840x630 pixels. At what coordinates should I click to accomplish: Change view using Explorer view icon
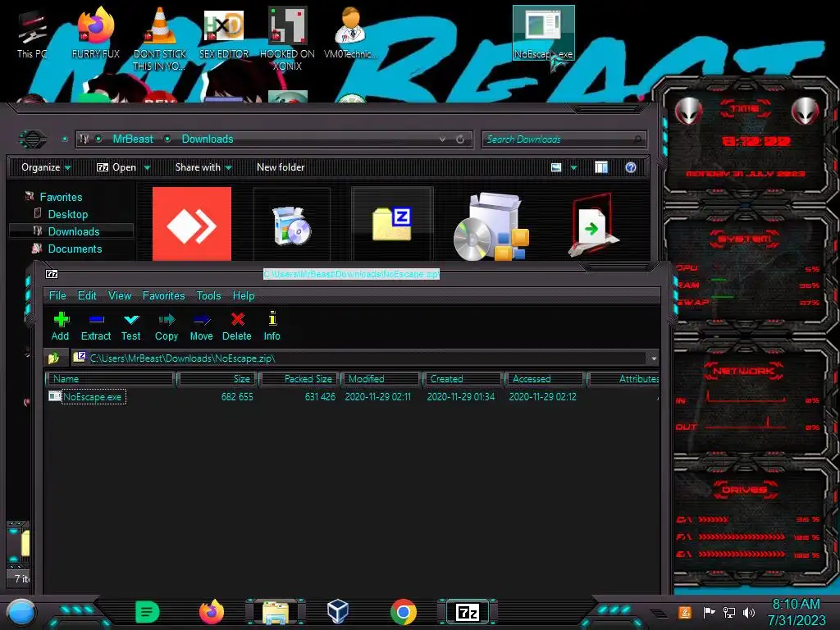(x=556, y=167)
